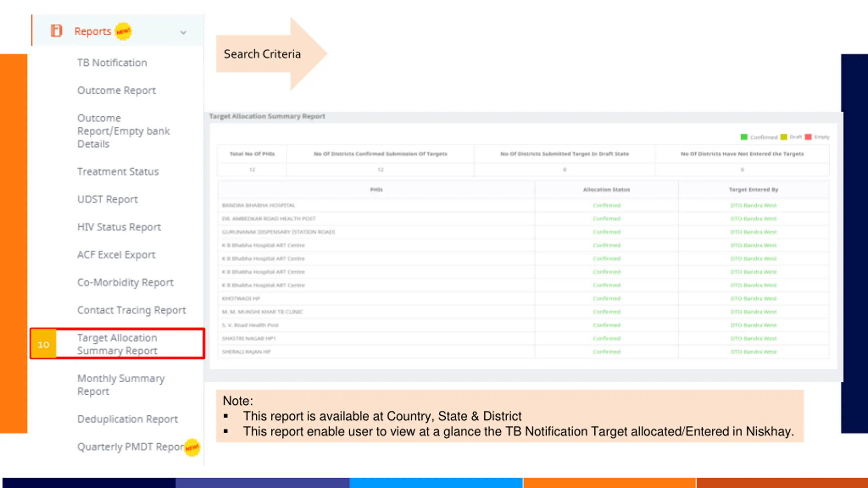Click the No Of Districts Confirmed Submission header
Screen dimensions: 868x488
click(380, 154)
